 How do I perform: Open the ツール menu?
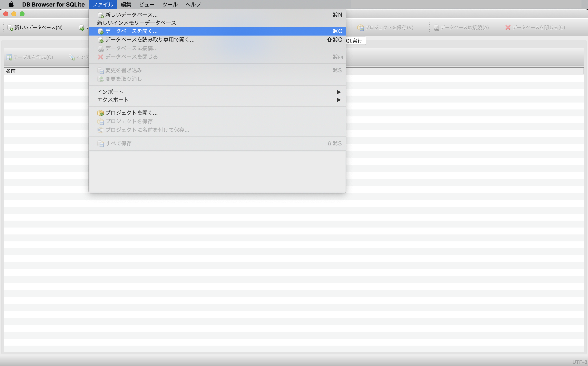(x=170, y=4)
